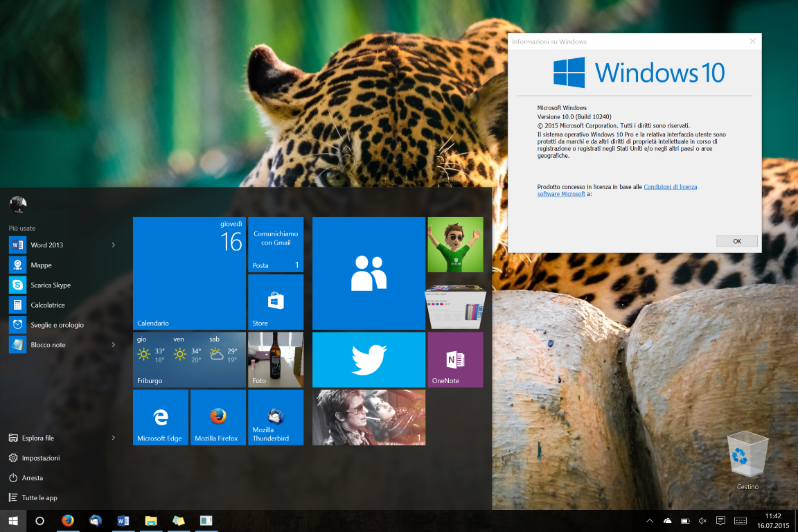This screenshot has width=798, height=532.
Task: Click the user account avatar in Start
Action: pos(18,204)
